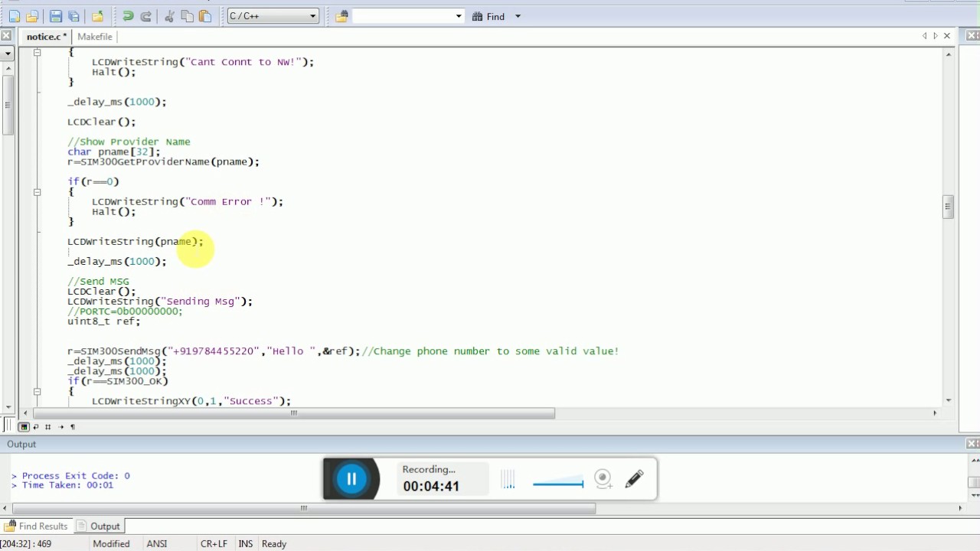Toggle the first editor view button below the code

click(x=24, y=427)
